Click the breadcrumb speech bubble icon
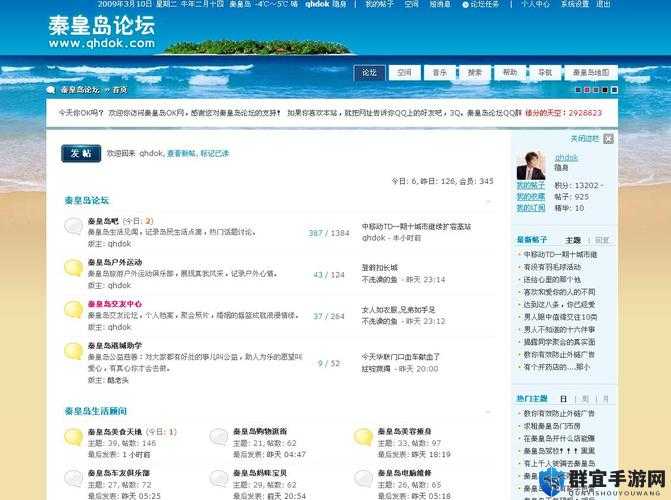The width and height of the screenshot is (671, 500). pos(51,89)
